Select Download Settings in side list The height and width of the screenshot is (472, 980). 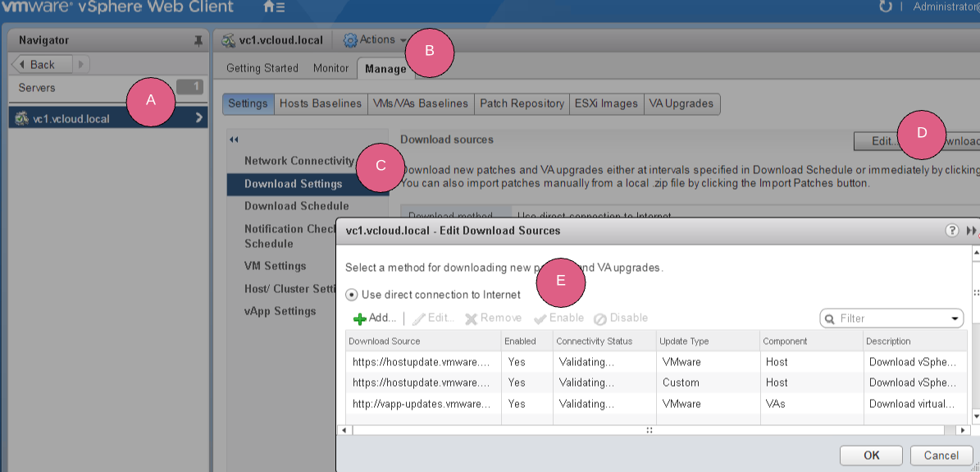click(x=308, y=184)
